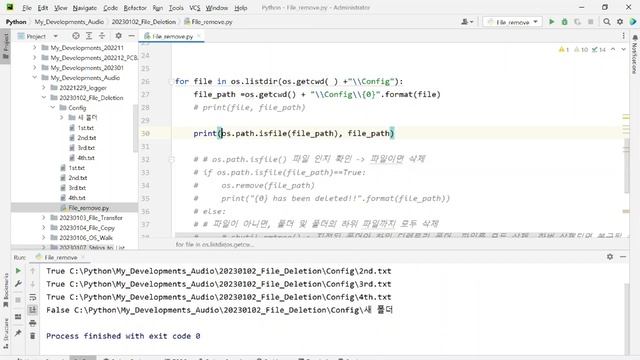The width and height of the screenshot is (640, 360).
Task: Toggle soft-wrap in Run console
Action: pos(33,297)
